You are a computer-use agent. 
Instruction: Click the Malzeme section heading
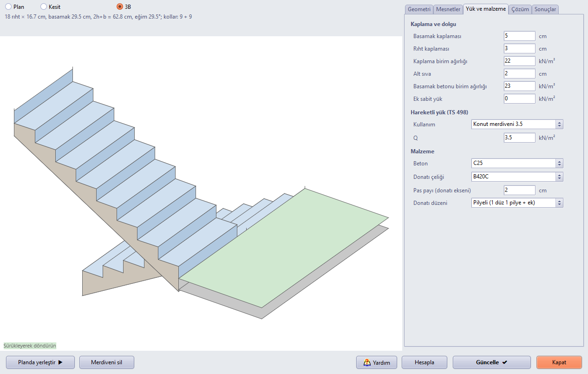click(x=423, y=151)
